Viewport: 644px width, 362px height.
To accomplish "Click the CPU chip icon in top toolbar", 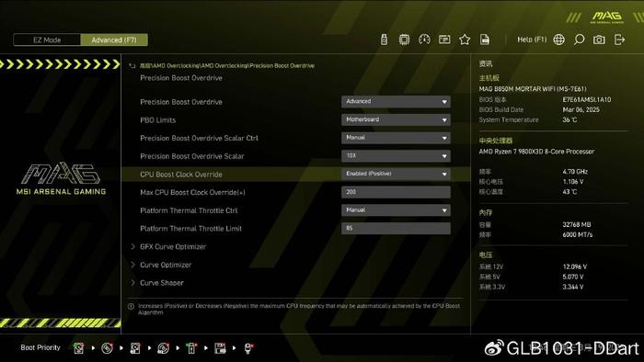I will click(404, 40).
